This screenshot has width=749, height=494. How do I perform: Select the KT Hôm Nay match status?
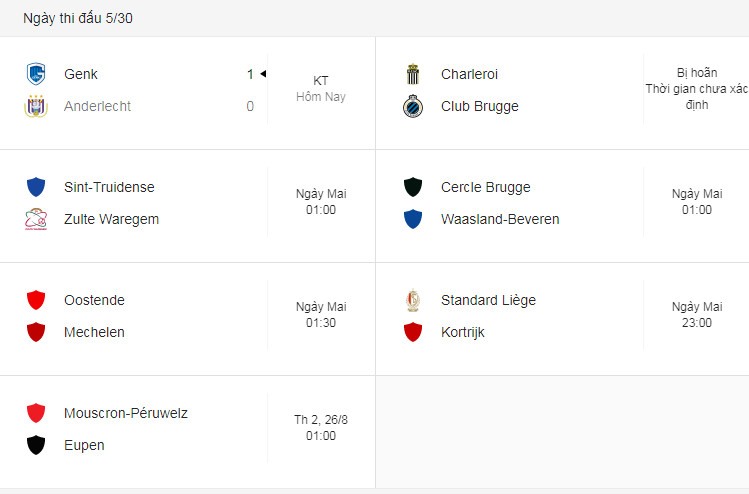(x=321, y=88)
